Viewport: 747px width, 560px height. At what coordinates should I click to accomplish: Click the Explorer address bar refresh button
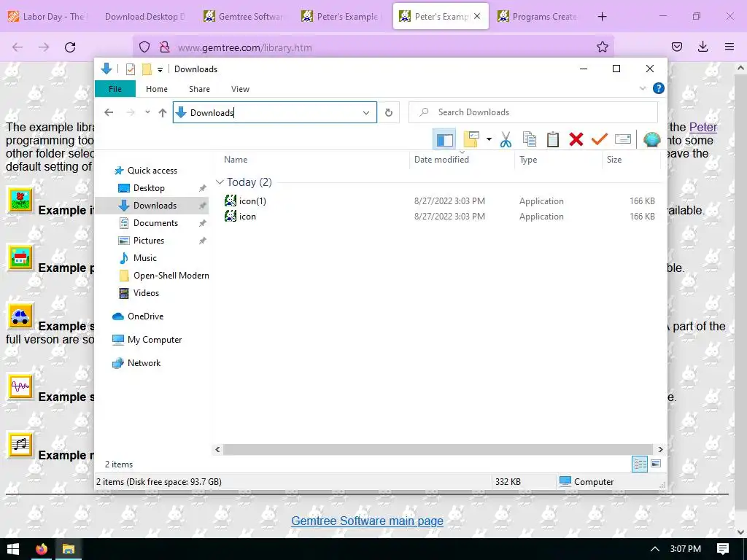[x=389, y=113]
